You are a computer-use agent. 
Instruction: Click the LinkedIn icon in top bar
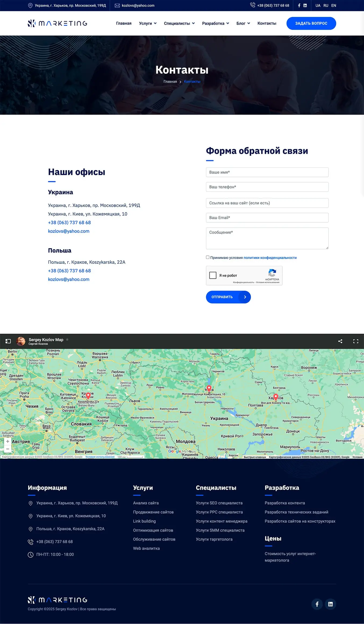(305, 5)
